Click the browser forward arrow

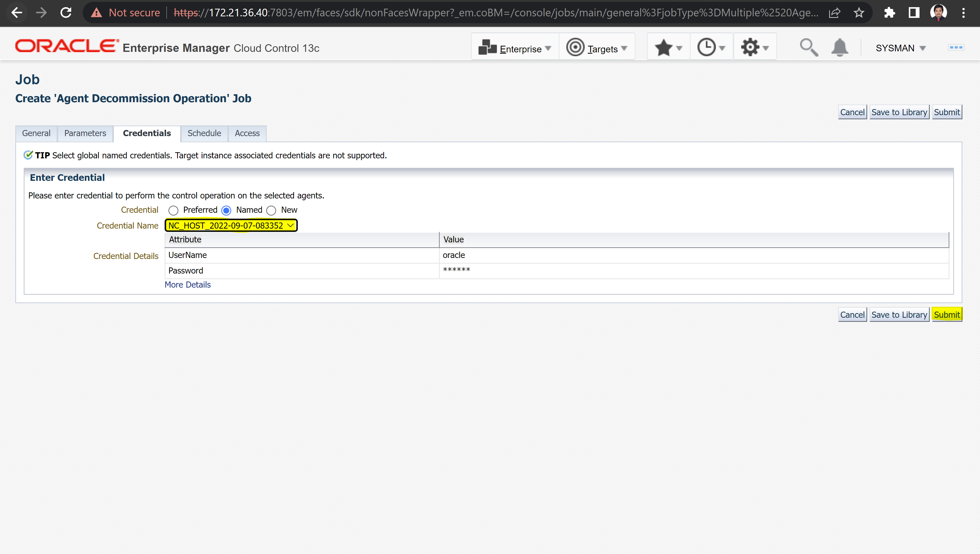(x=41, y=13)
